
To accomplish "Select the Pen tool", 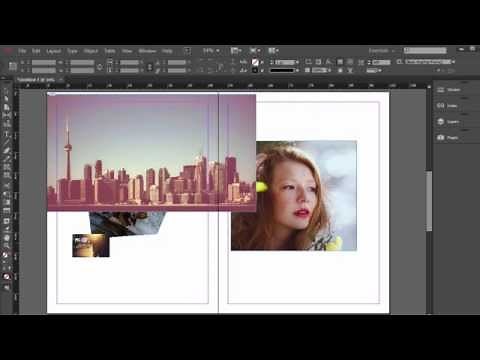I will 6,150.
